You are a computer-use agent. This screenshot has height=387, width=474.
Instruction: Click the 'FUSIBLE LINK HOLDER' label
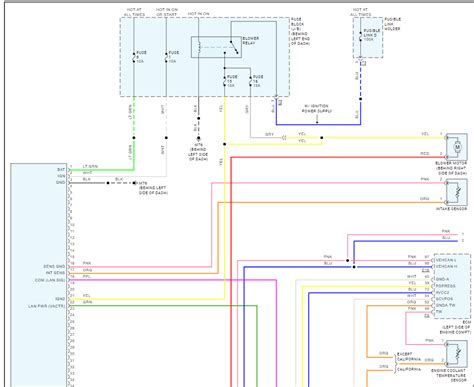(x=392, y=24)
